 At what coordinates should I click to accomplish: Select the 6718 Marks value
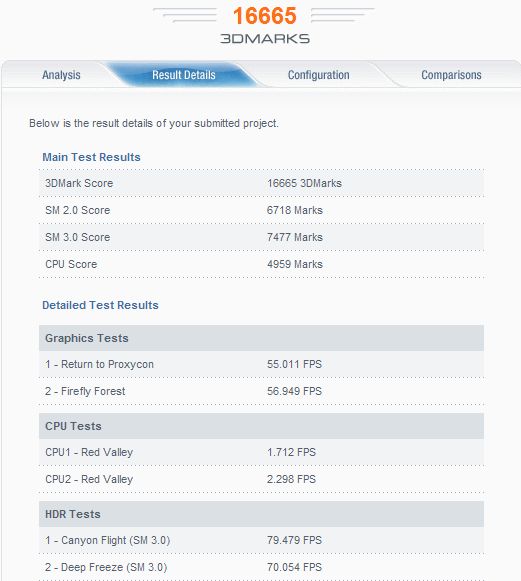(295, 210)
